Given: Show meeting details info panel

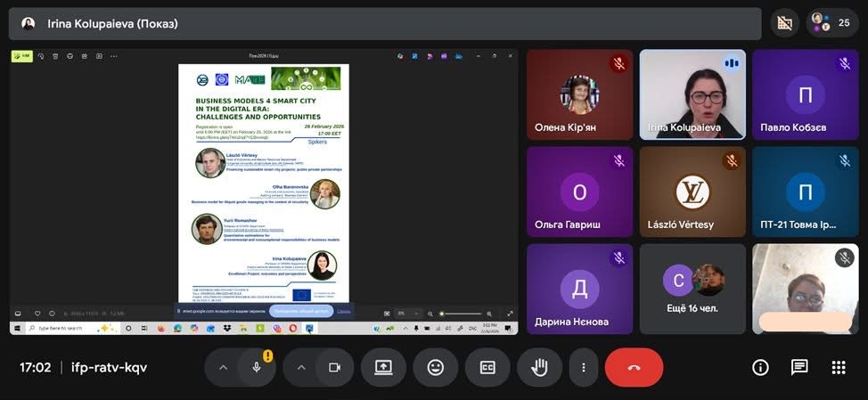Looking at the screenshot, I should (760, 367).
